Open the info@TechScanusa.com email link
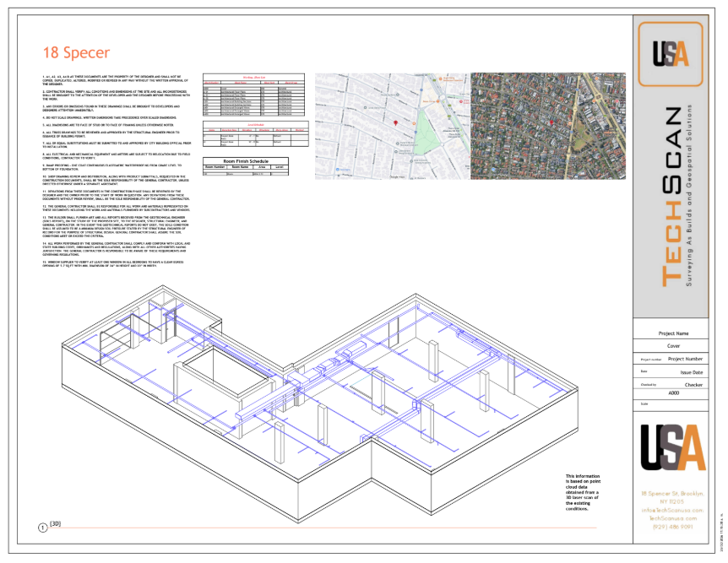The width and height of the screenshot is (728, 563). [x=671, y=511]
